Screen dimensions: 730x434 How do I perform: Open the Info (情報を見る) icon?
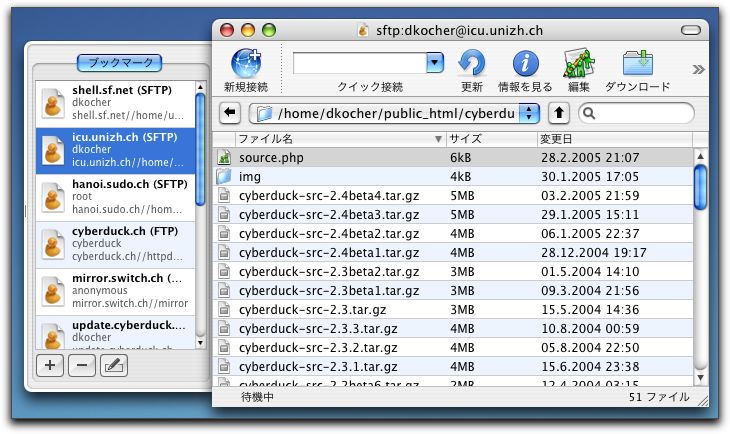tap(525, 63)
